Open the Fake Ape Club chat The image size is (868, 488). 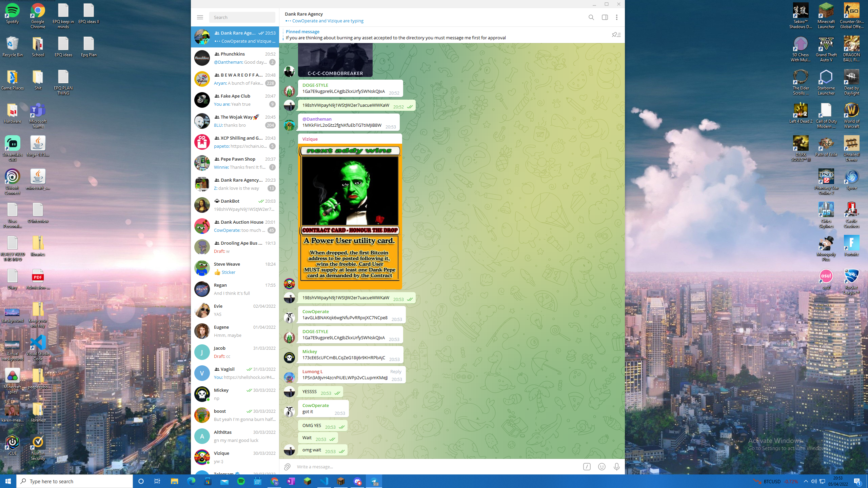click(235, 100)
